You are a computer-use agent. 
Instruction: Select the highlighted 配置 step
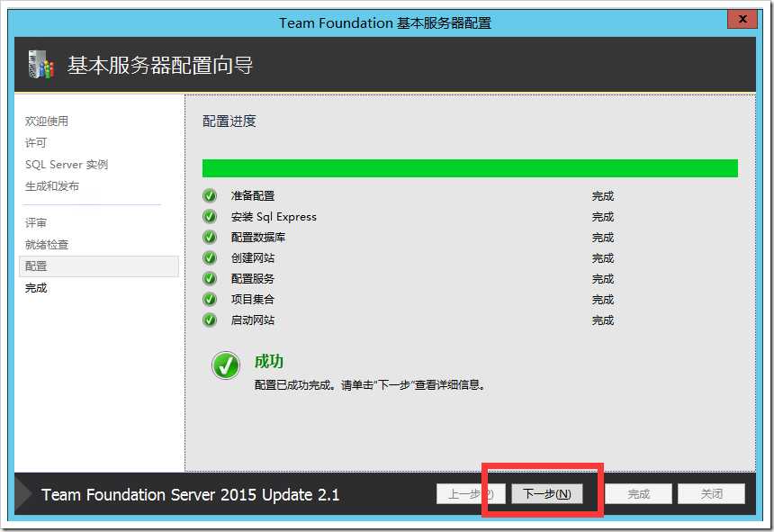pos(99,266)
